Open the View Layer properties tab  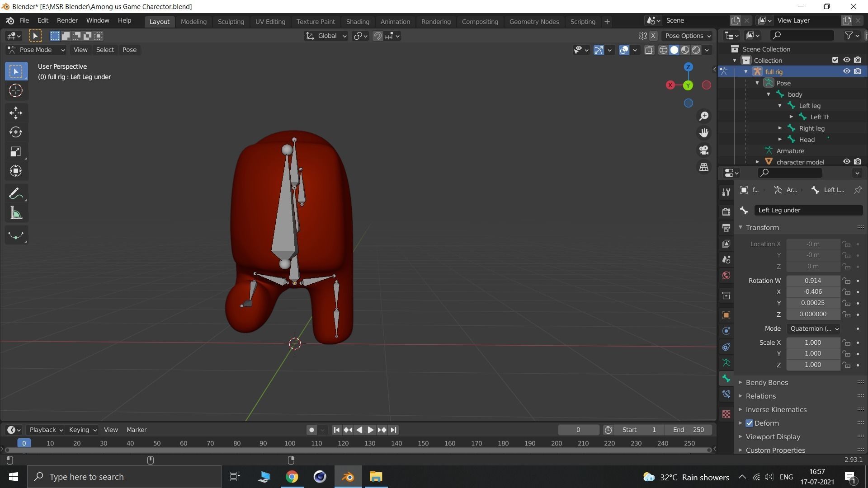[x=726, y=244]
